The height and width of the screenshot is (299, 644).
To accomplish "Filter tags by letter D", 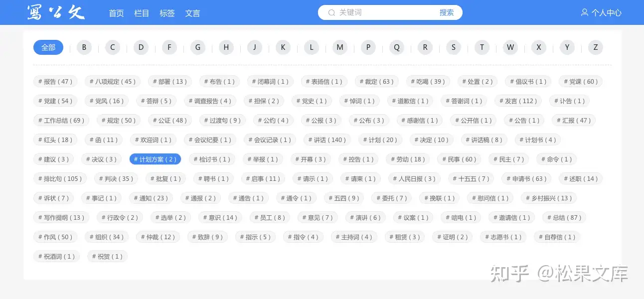I will pos(141,47).
